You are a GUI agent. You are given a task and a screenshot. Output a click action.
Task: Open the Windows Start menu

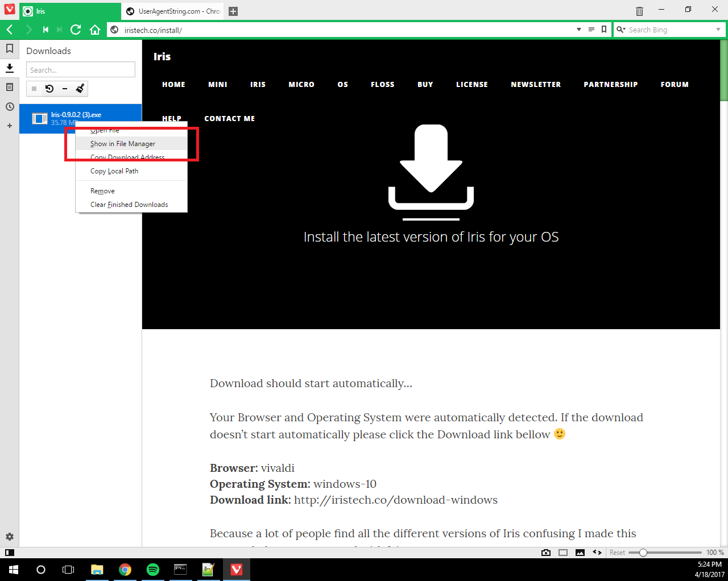point(14,570)
